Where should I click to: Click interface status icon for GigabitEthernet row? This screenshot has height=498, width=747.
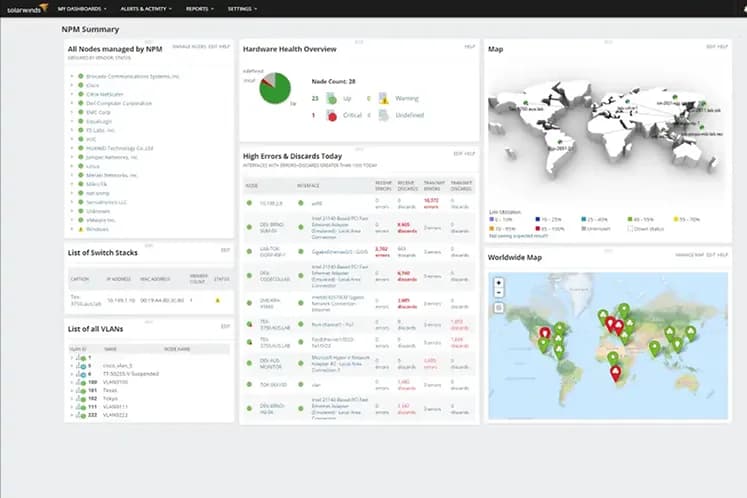click(301, 251)
